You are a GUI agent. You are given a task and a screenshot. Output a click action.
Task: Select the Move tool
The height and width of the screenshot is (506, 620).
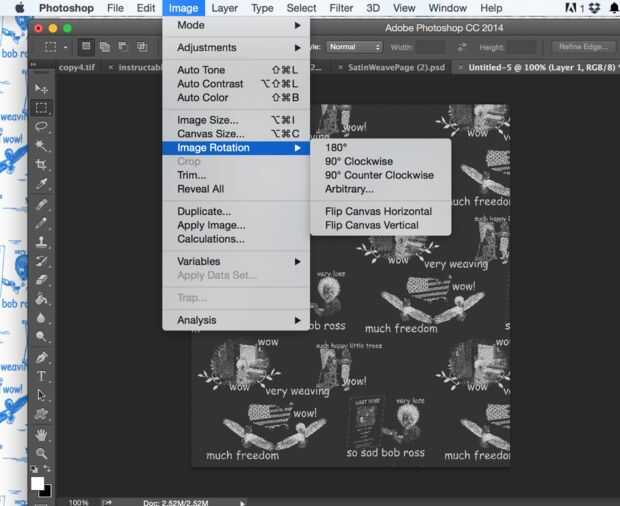click(x=41, y=89)
